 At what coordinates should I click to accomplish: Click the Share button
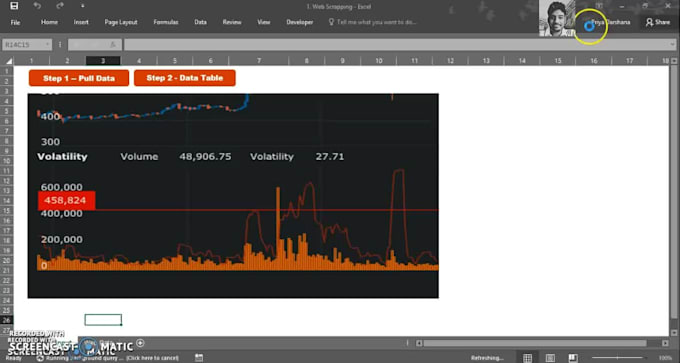658,22
